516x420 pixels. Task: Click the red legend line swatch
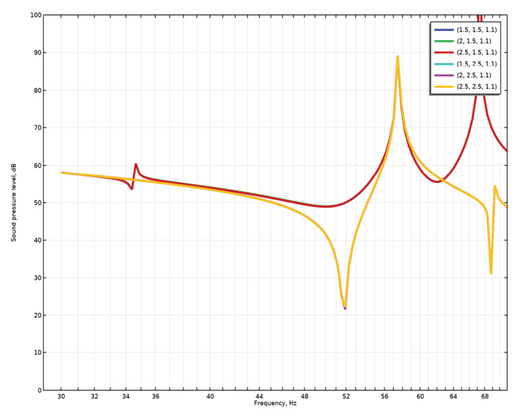[443, 53]
